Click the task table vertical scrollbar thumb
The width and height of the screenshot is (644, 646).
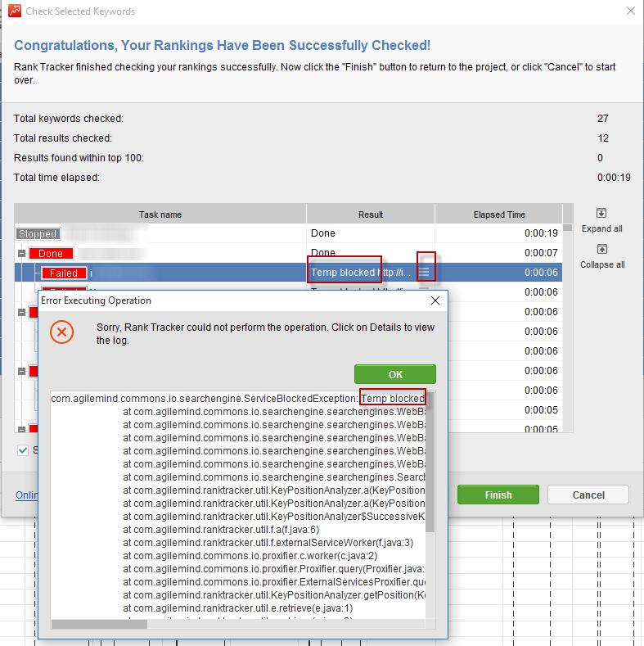coord(567,228)
